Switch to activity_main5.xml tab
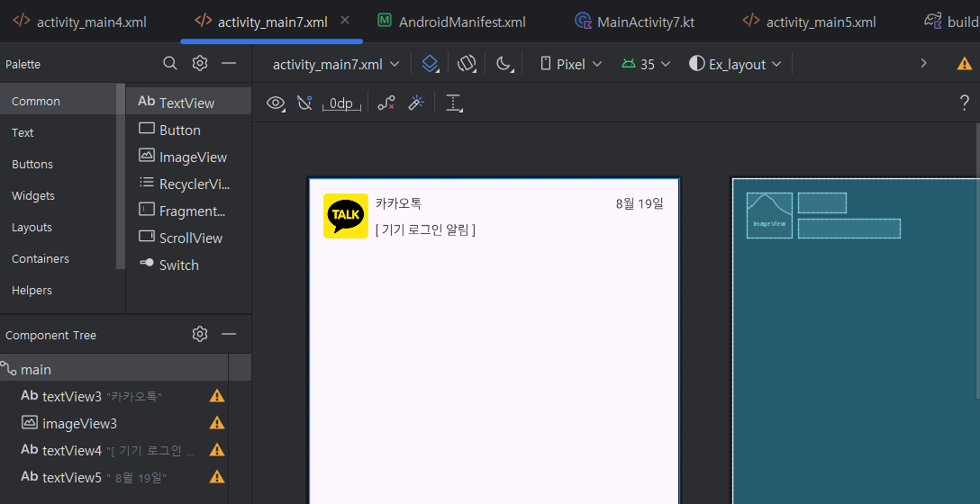This screenshot has width=980, height=504. 809,22
